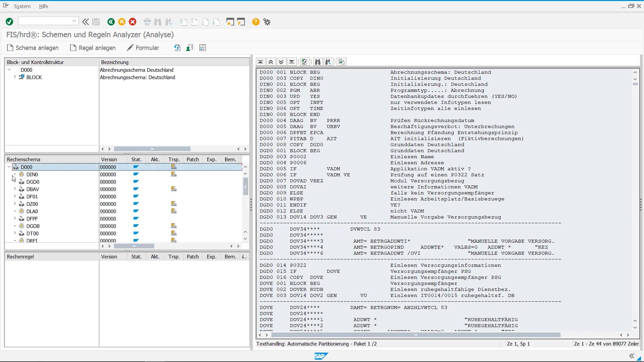644x362 pixels.
Task: Expand the DT00 schema node
Action: [15, 233]
